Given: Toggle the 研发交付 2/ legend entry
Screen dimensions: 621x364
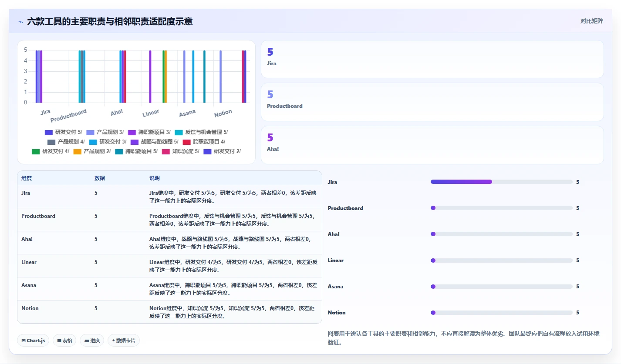Looking at the screenshot, I should [222, 151].
